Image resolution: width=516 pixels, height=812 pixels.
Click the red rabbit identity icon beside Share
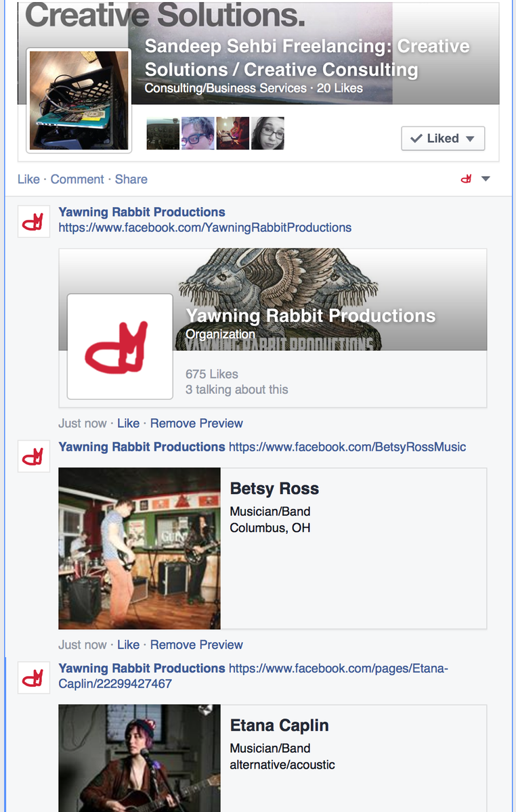pyautogui.click(x=466, y=179)
